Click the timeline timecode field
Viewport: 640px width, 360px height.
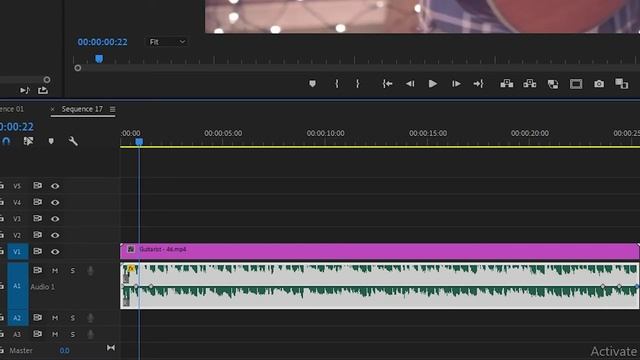tap(17, 127)
